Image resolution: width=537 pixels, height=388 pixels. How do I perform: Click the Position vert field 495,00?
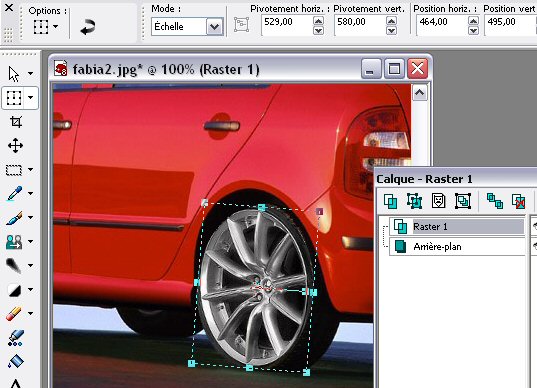point(510,25)
